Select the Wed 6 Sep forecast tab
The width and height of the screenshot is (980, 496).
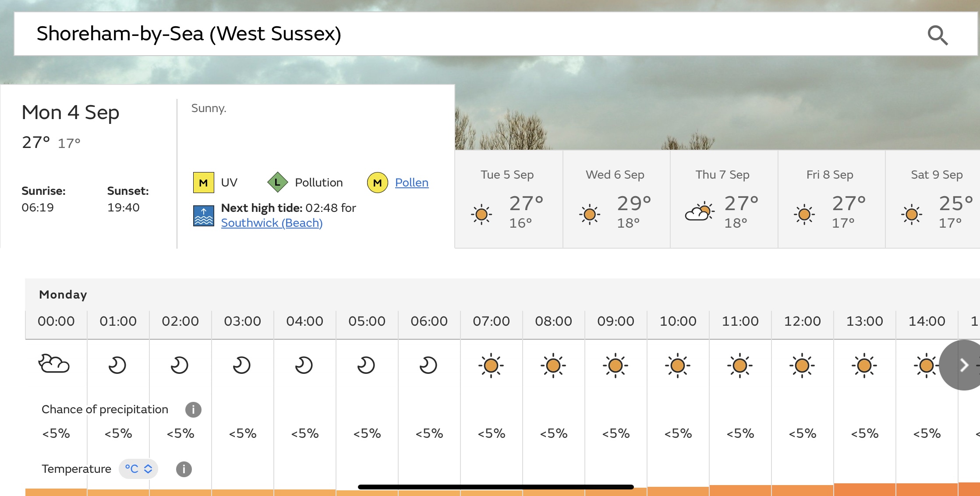(616, 199)
